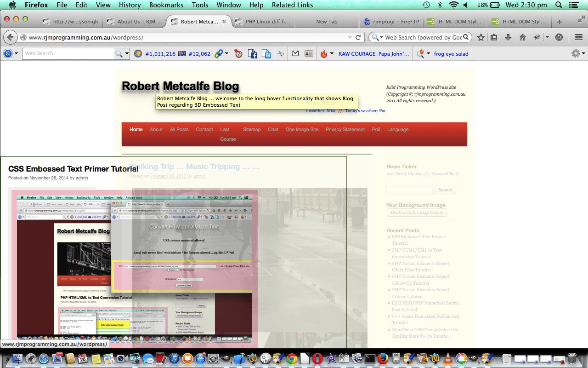Open Terminal from the Dock

click(x=370, y=358)
